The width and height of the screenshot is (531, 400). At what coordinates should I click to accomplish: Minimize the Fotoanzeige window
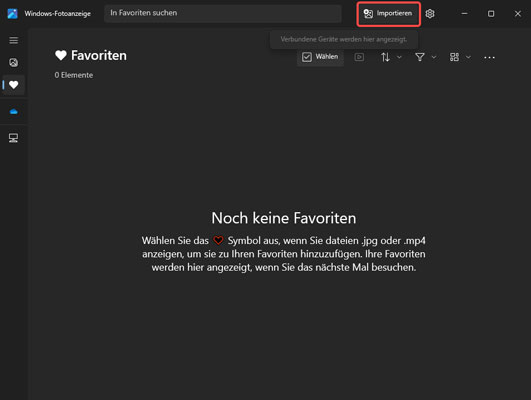tap(465, 14)
